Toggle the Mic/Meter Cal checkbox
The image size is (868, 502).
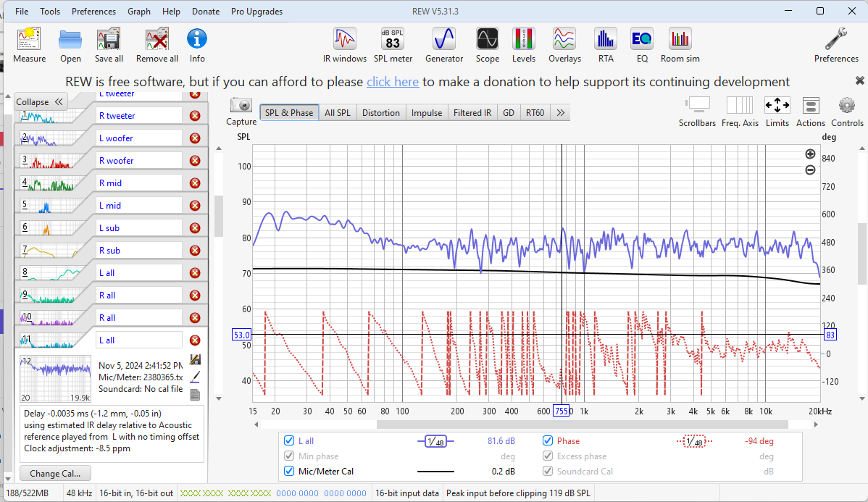pyautogui.click(x=289, y=471)
